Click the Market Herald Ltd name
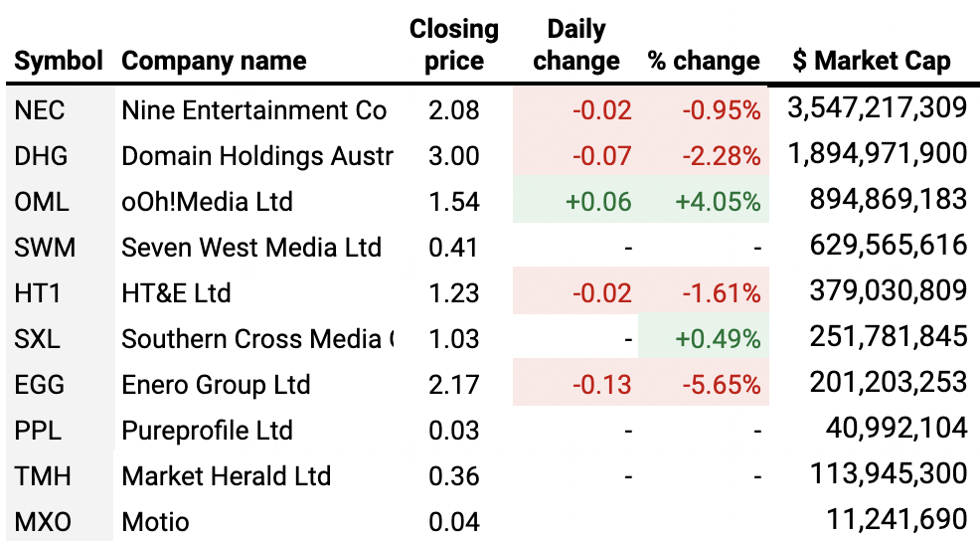Screen dimensions: 980x541 point(226,476)
